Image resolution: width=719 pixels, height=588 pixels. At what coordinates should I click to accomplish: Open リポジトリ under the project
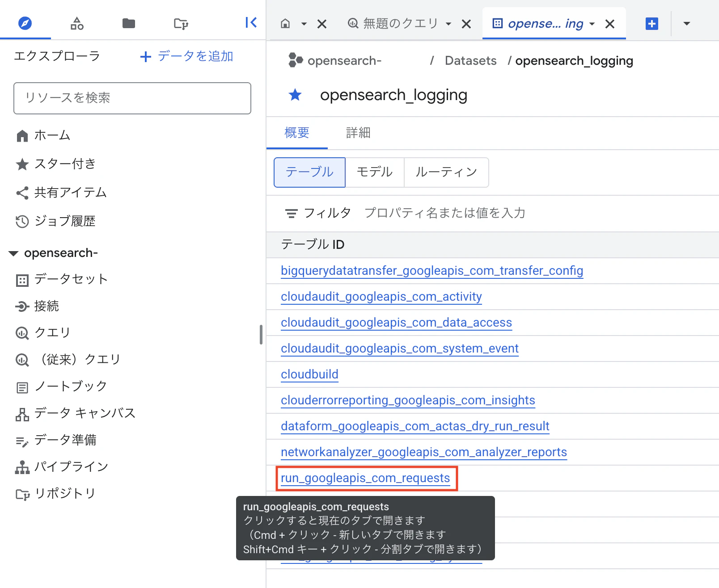coord(55,493)
